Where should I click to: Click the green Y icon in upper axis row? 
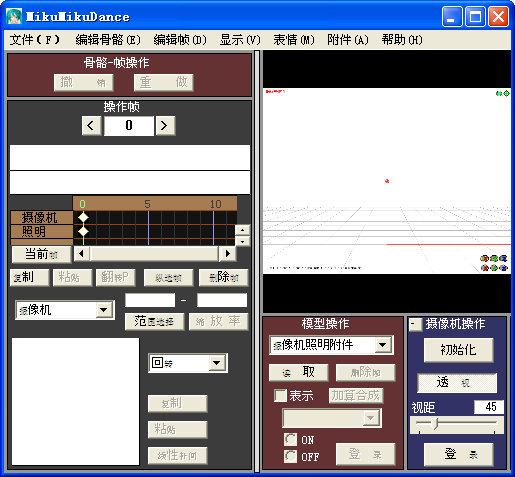point(494,258)
